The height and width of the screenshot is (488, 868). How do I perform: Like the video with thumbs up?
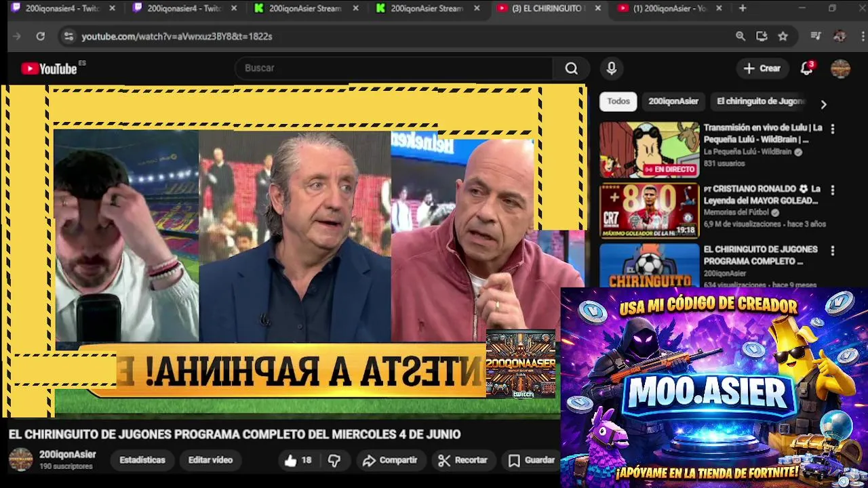click(x=298, y=460)
